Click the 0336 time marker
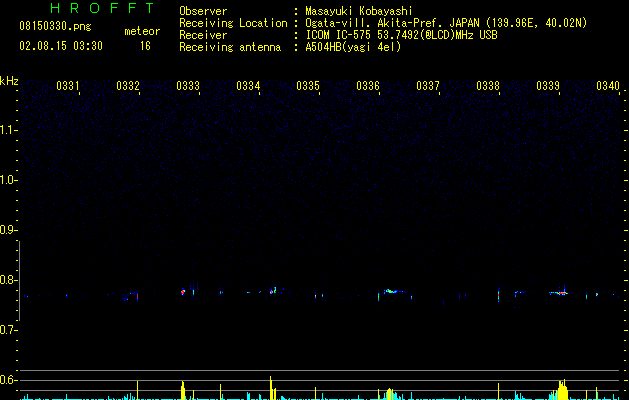The width and height of the screenshot is (629, 400). (368, 86)
